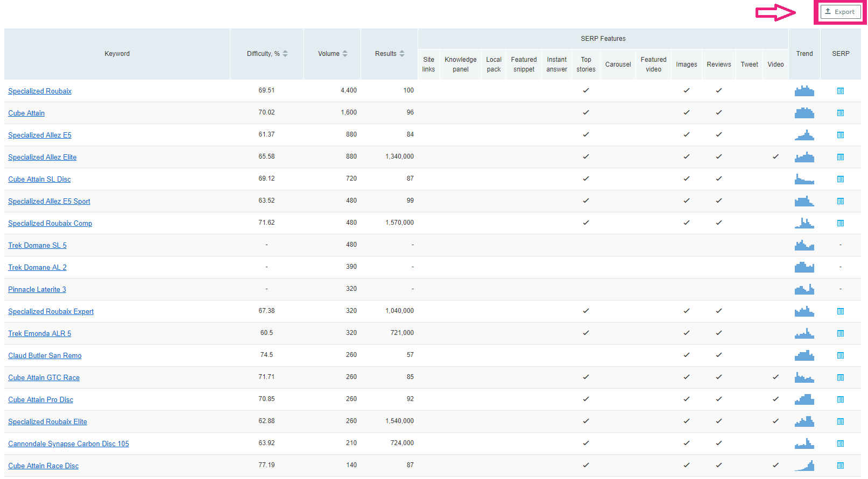Viewport: 868px width, 479px height.
Task: Open the Pinnacle Laterite 3 link
Action: point(37,290)
